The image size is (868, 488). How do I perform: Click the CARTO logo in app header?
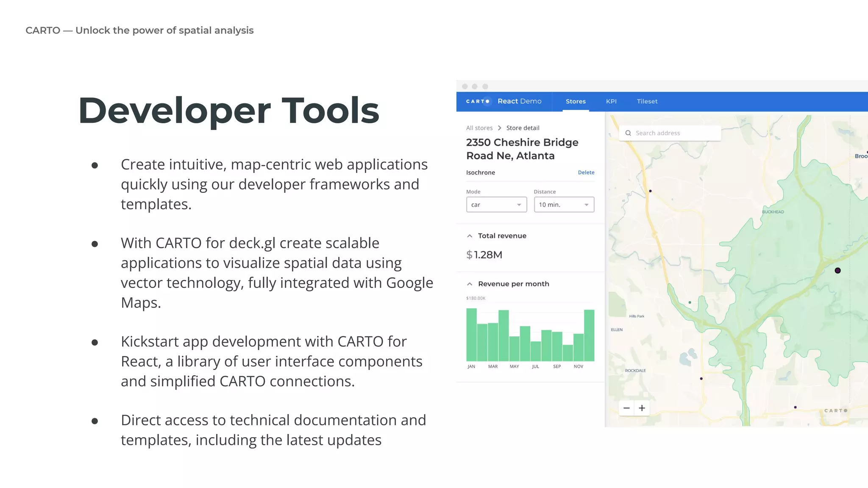click(x=478, y=101)
